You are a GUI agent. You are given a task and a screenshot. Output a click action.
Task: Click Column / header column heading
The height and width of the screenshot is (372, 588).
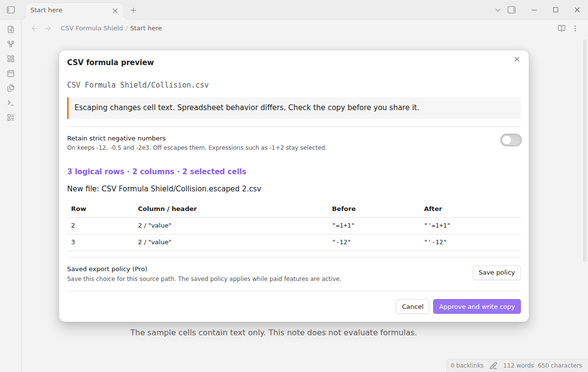coord(168,209)
